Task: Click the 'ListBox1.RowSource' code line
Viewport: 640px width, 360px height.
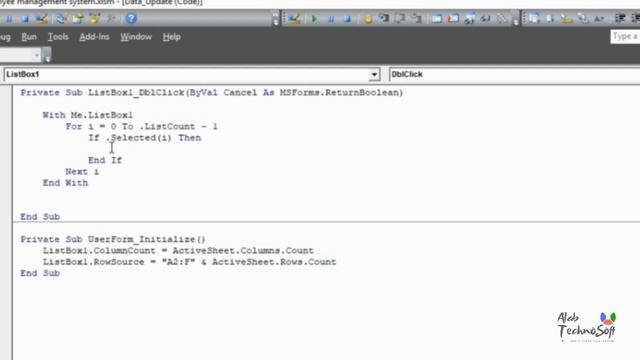Action: [190, 262]
